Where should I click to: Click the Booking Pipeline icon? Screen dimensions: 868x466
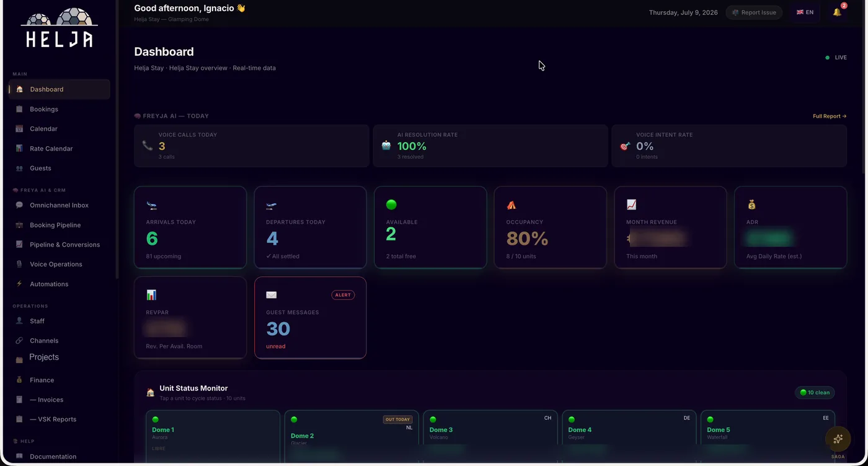click(x=19, y=225)
